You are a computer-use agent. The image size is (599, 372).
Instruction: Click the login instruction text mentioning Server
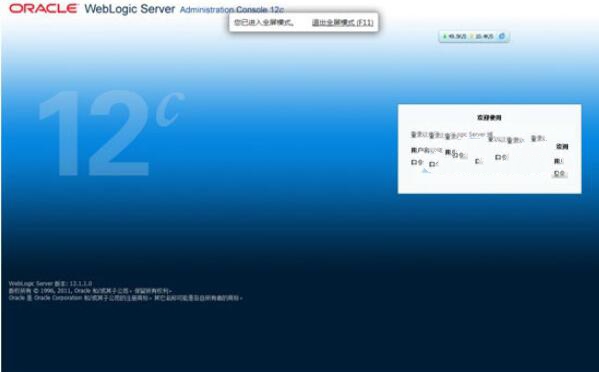click(452, 135)
